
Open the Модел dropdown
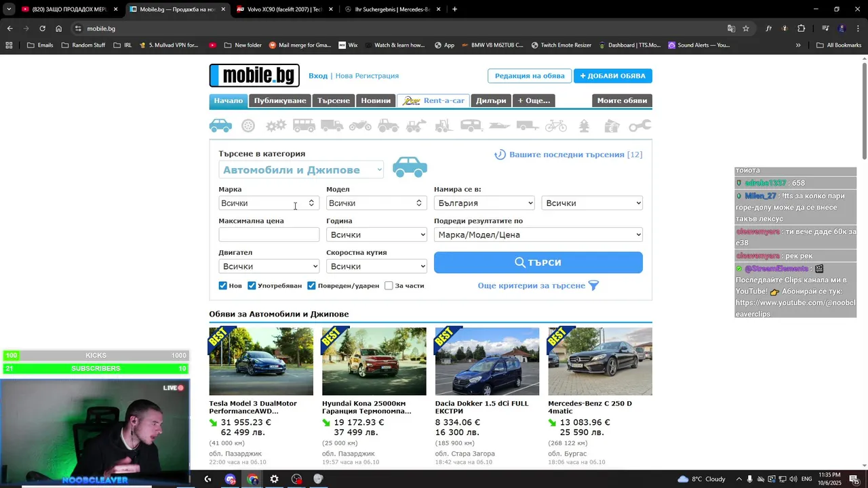376,203
